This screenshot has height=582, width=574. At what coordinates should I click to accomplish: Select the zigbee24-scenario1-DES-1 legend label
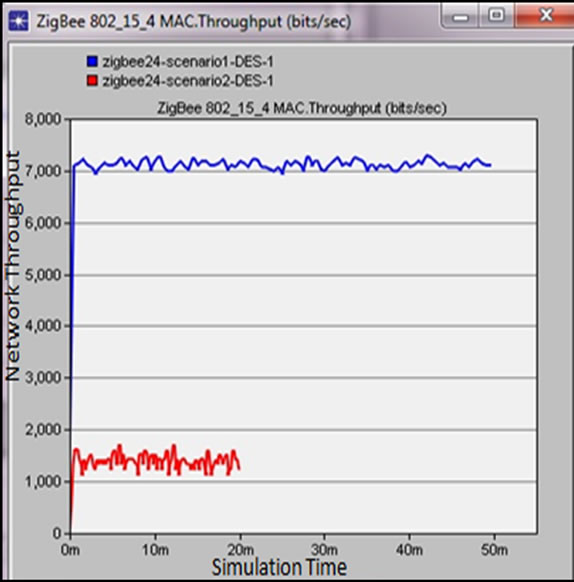188,62
